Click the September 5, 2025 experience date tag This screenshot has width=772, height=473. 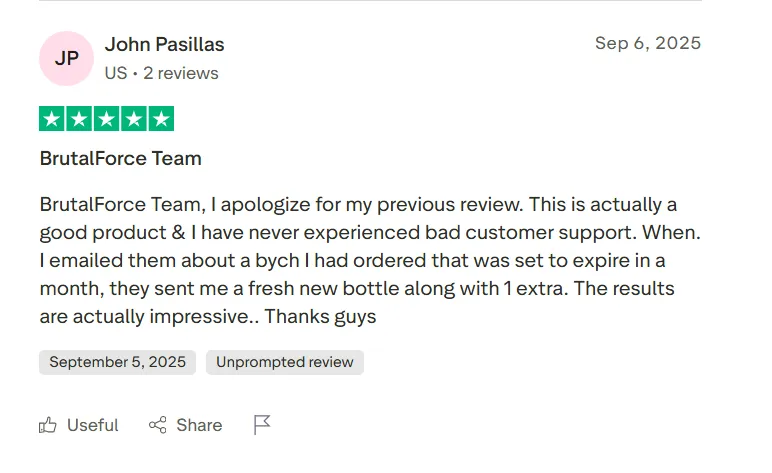pos(117,362)
